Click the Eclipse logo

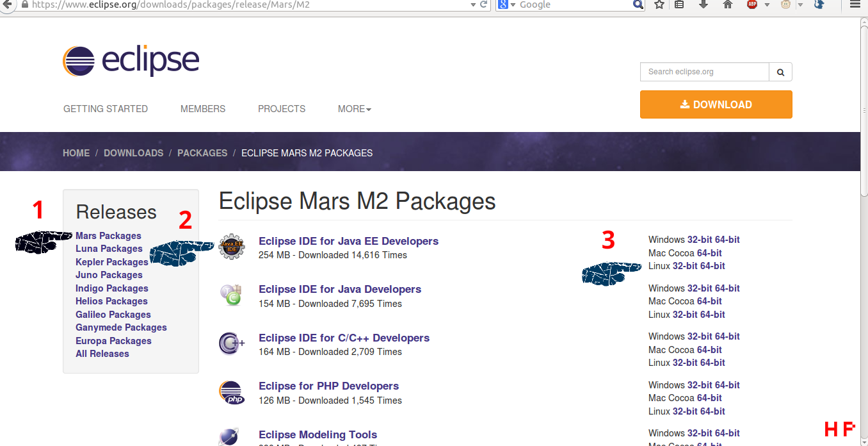[131, 61]
